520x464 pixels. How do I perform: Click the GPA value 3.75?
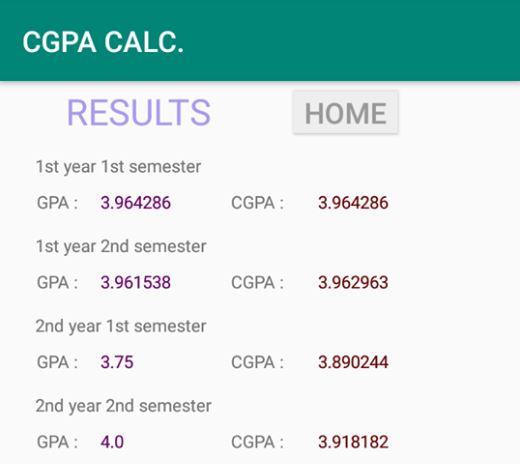pyautogui.click(x=117, y=362)
